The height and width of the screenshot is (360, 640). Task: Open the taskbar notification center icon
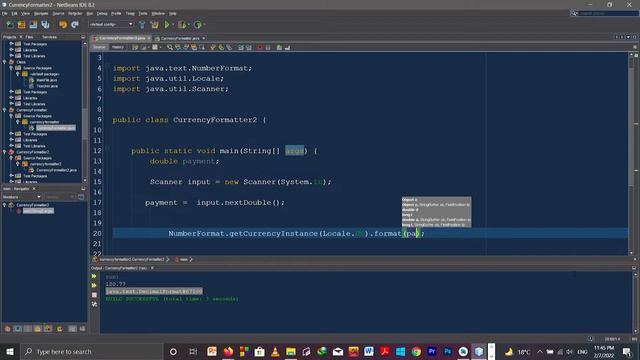[627, 352]
